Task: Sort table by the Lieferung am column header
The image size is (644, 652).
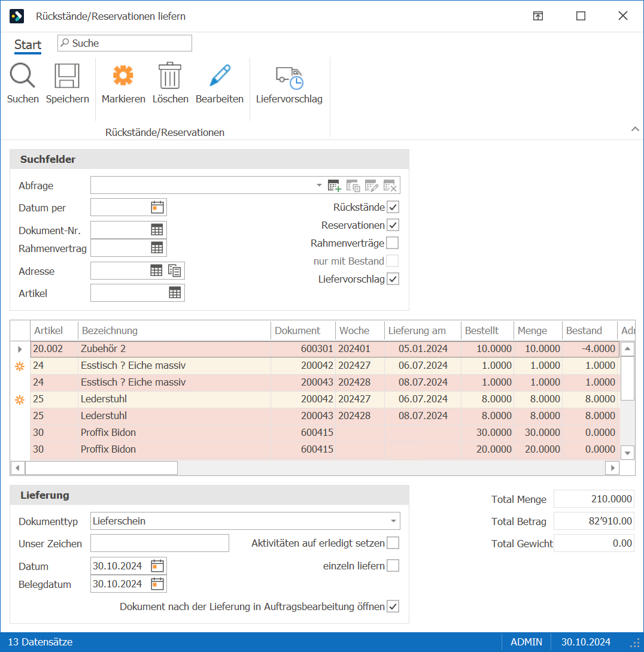Action: 423,330
